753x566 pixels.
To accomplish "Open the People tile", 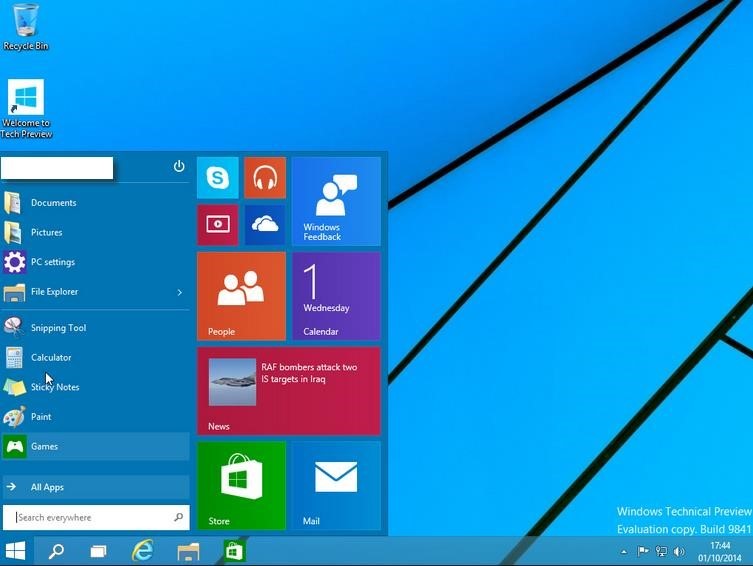I will point(241,296).
